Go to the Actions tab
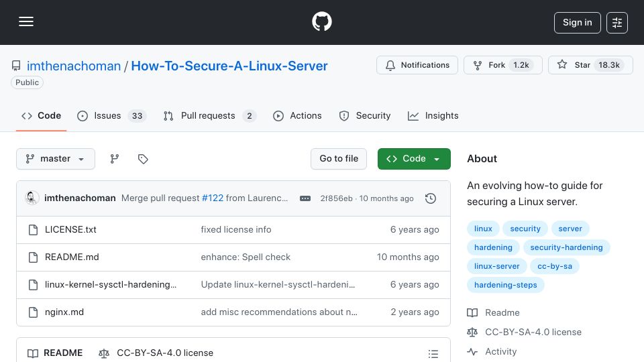The height and width of the screenshot is (362, 644). (x=297, y=116)
